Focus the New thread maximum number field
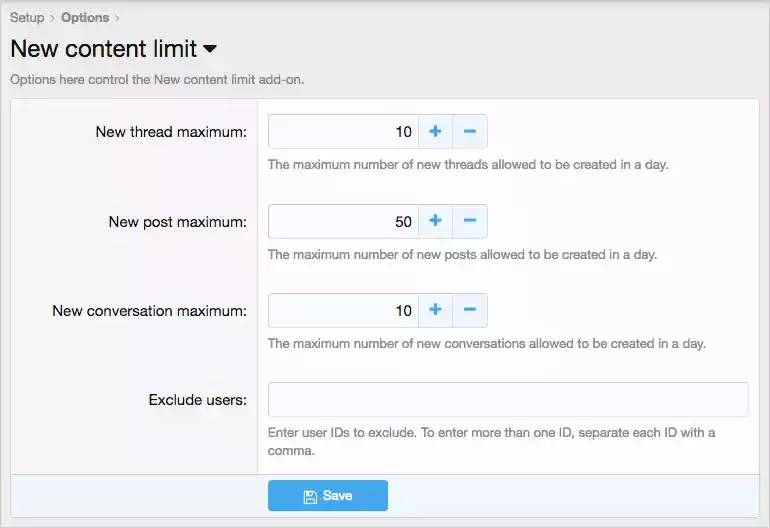770x528 pixels. click(x=343, y=131)
